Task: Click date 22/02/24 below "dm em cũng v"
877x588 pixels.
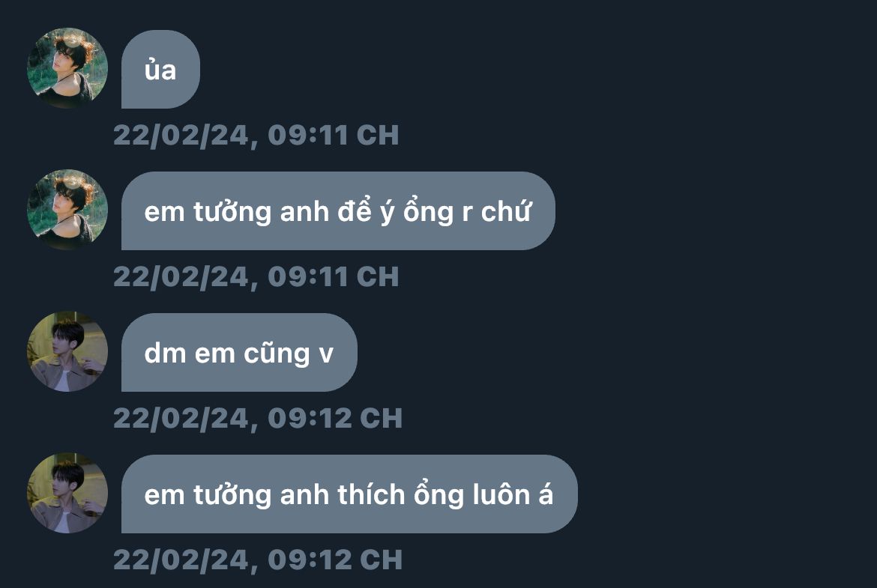Action: coord(181,419)
